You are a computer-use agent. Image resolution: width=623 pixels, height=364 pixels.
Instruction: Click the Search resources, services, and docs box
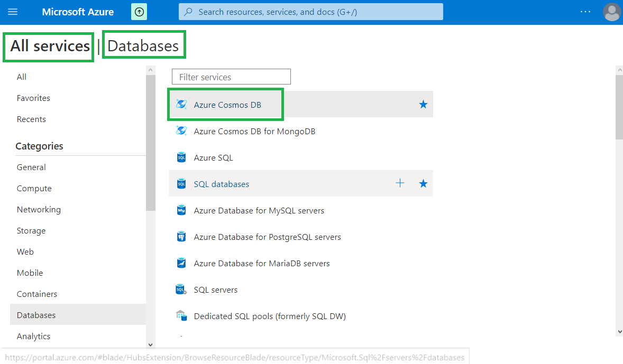tap(310, 12)
